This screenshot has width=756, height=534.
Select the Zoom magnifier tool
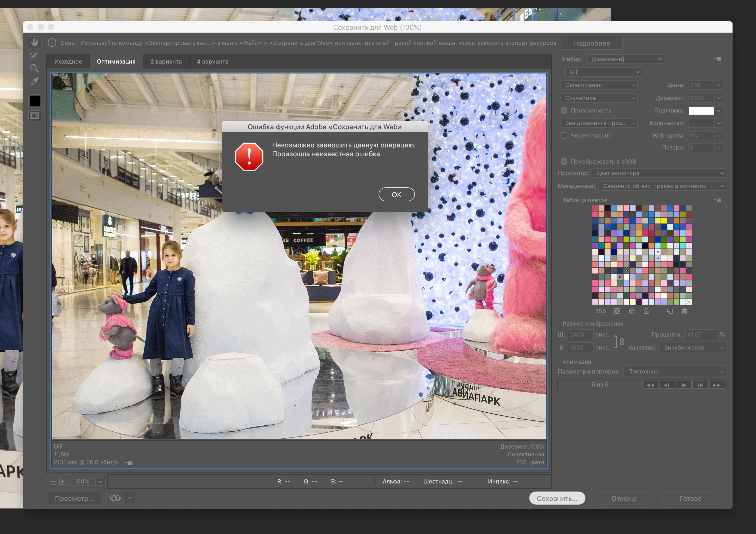(x=34, y=68)
